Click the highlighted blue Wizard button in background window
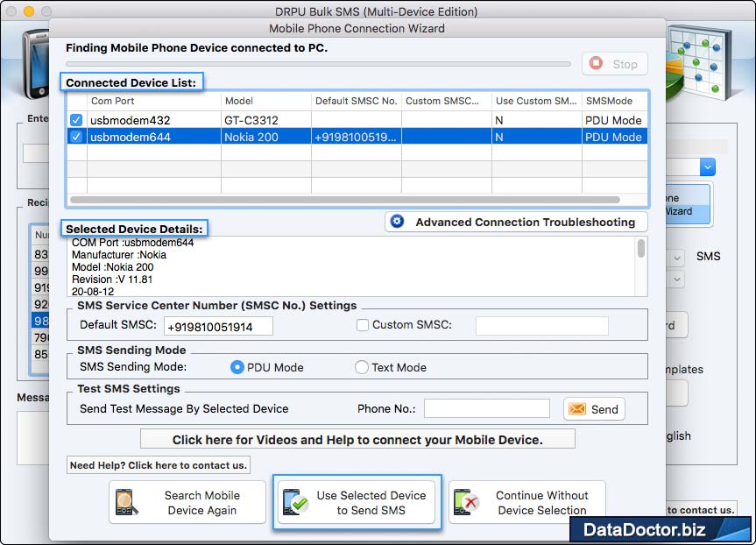The image size is (756, 545). click(x=687, y=204)
